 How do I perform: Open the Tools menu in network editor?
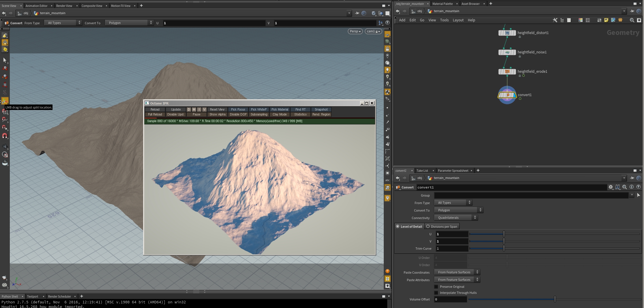[x=444, y=20]
